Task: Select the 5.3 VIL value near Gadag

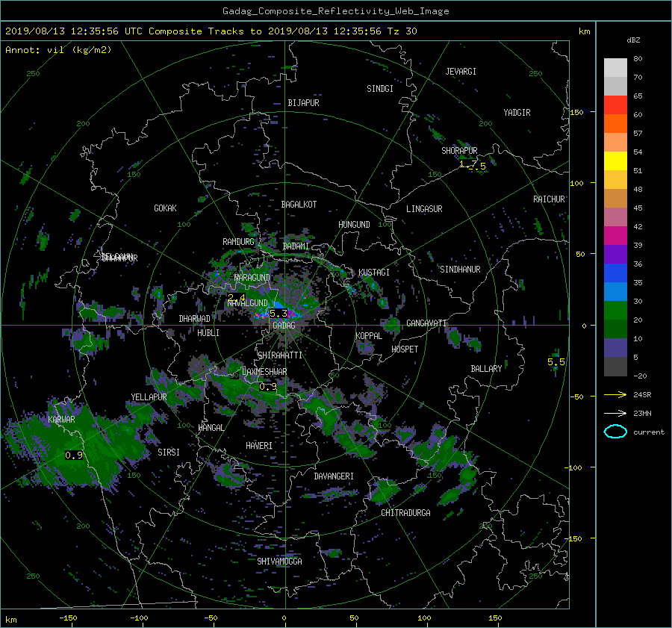Action: [x=279, y=314]
